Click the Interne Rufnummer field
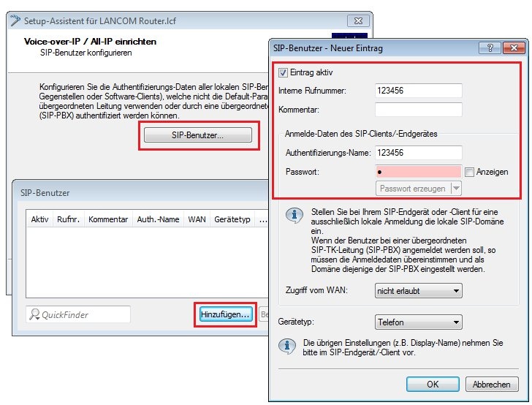This screenshot has height=405, width=532. (418, 91)
